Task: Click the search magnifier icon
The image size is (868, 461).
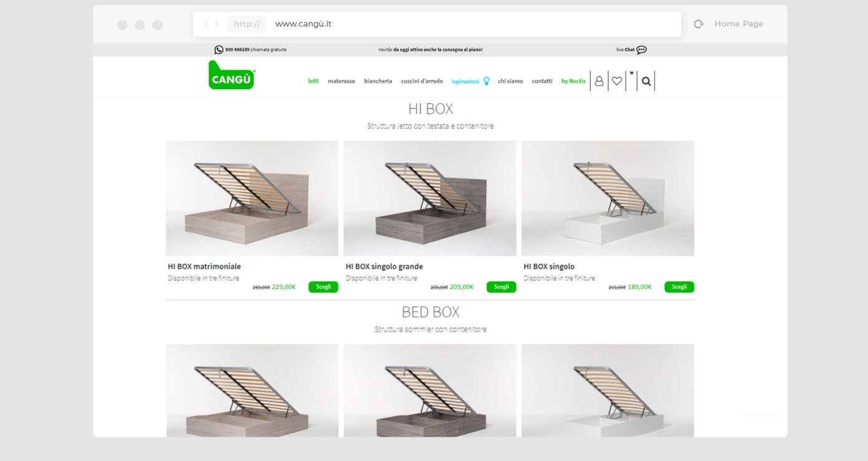Action: click(x=646, y=81)
